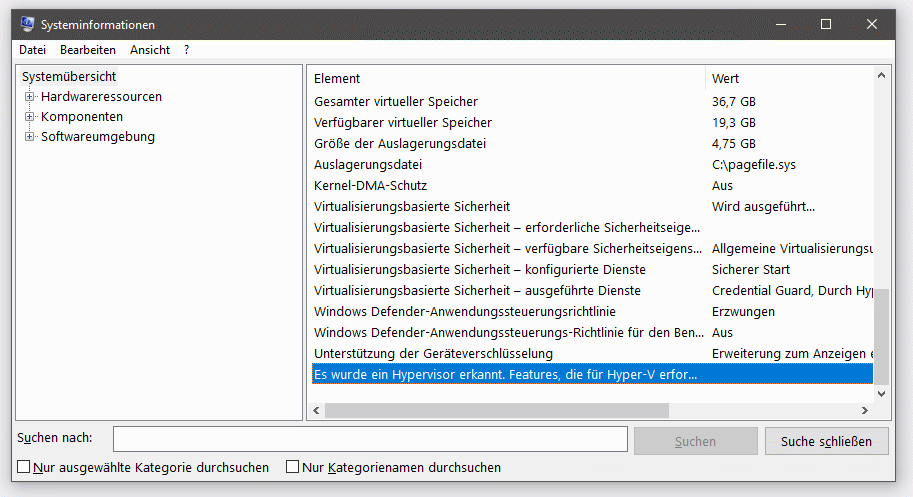Viewport: 913px width, 497px height.
Task: Open the Bearbeiten menu
Action: pos(88,50)
